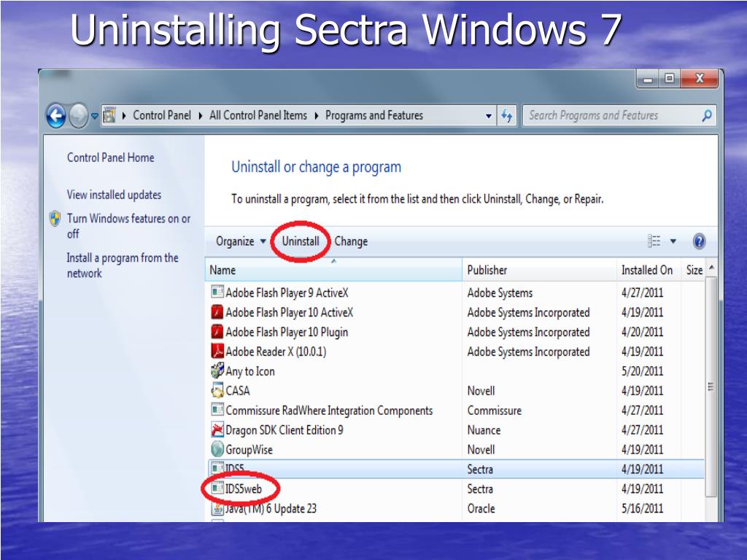The width and height of the screenshot is (747, 560).
Task: Click the 5/20/2011 installed date
Action: coord(642,371)
